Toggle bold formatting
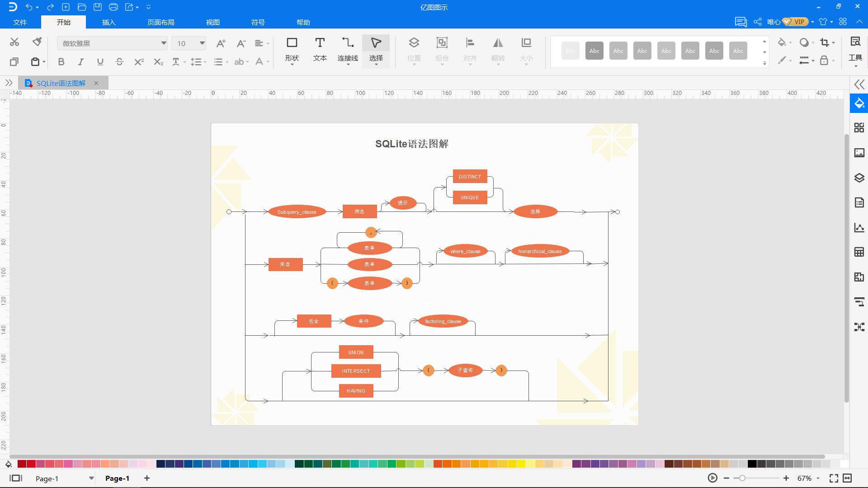 tap(61, 62)
